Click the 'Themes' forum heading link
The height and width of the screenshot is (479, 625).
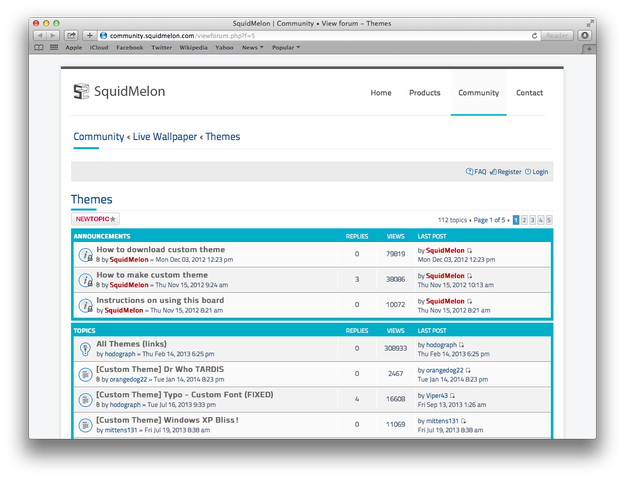pos(92,199)
